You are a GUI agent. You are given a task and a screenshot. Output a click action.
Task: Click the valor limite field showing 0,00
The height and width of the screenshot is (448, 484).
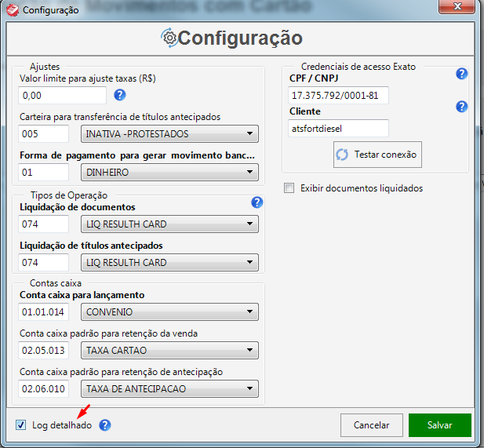pyautogui.click(x=62, y=95)
